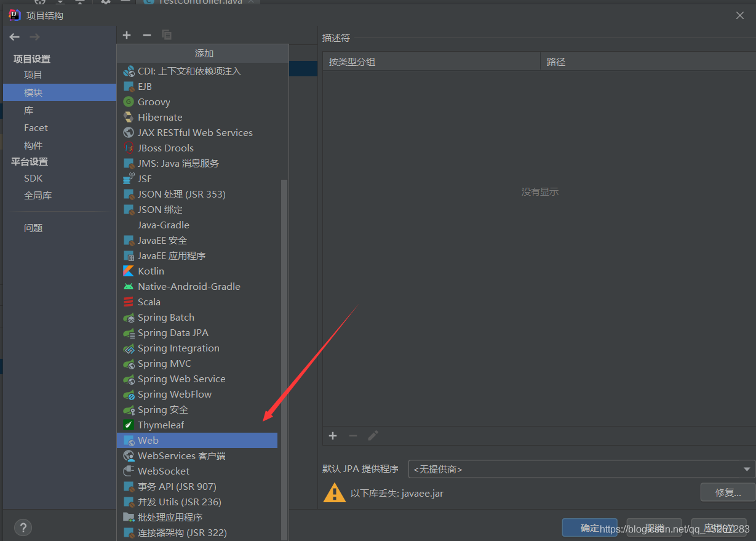The width and height of the screenshot is (756, 541).
Task: Click the JBoss Drools icon
Action: click(x=129, y=148)
